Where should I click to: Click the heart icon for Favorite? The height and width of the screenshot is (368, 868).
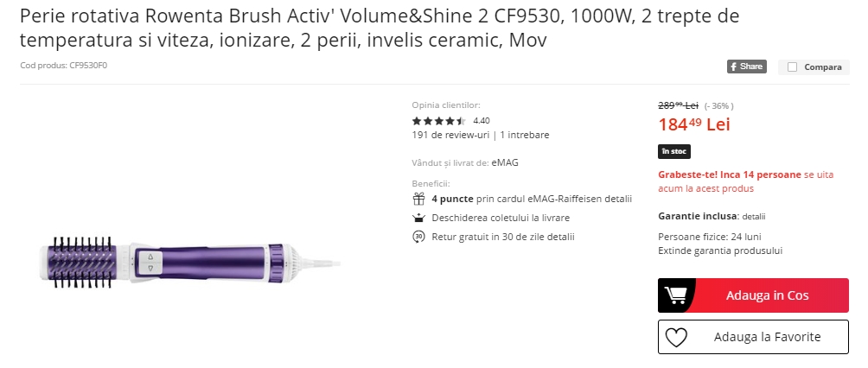pyautogui.click(x=676, y=337)
